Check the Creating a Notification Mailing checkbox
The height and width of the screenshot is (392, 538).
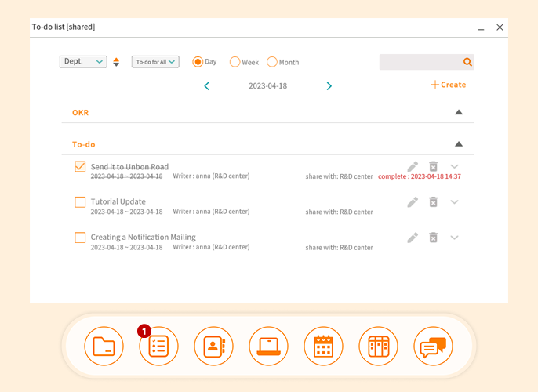point(80,238)
